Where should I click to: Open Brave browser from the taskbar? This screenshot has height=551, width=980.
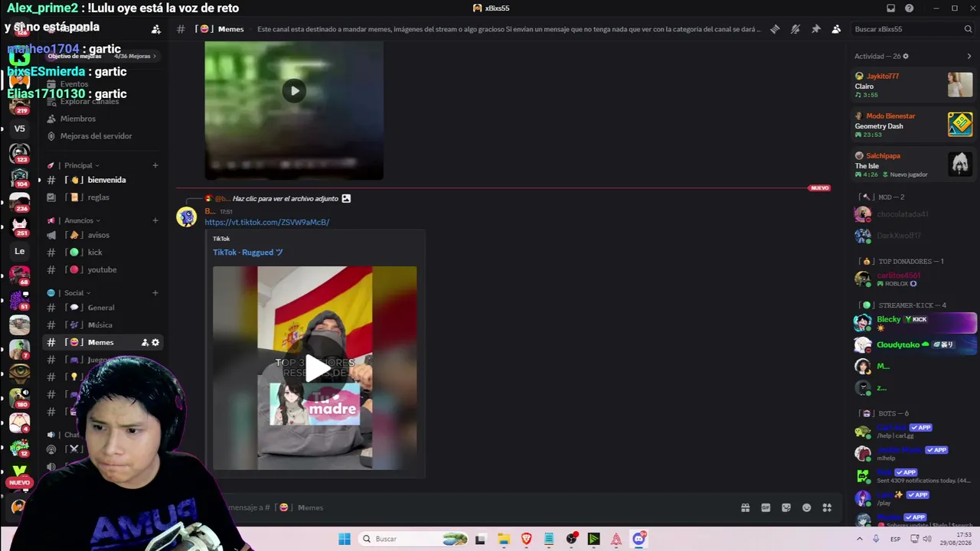[526, 539]
